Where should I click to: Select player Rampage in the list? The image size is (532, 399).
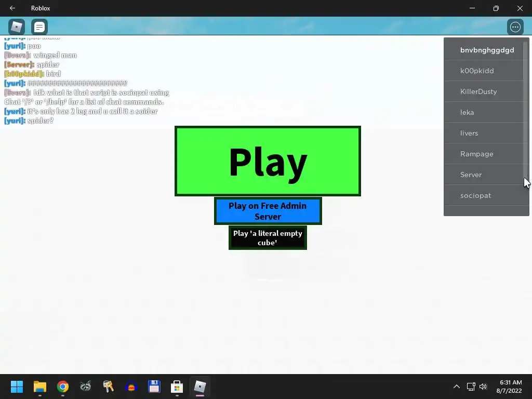484,154
